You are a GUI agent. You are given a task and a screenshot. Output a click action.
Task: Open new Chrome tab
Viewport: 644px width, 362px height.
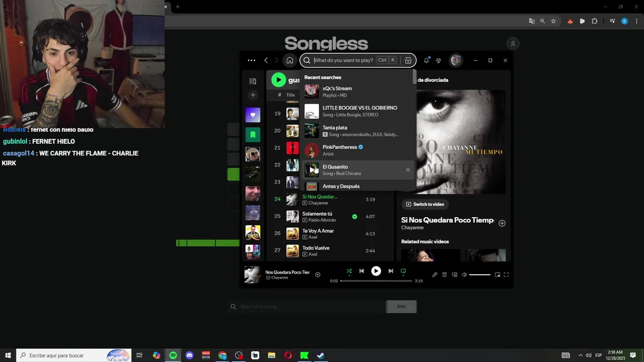[178, 7]
